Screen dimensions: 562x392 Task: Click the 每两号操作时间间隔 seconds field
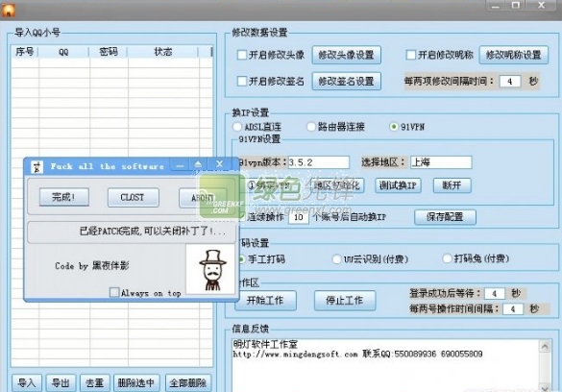tap(513, 308)
